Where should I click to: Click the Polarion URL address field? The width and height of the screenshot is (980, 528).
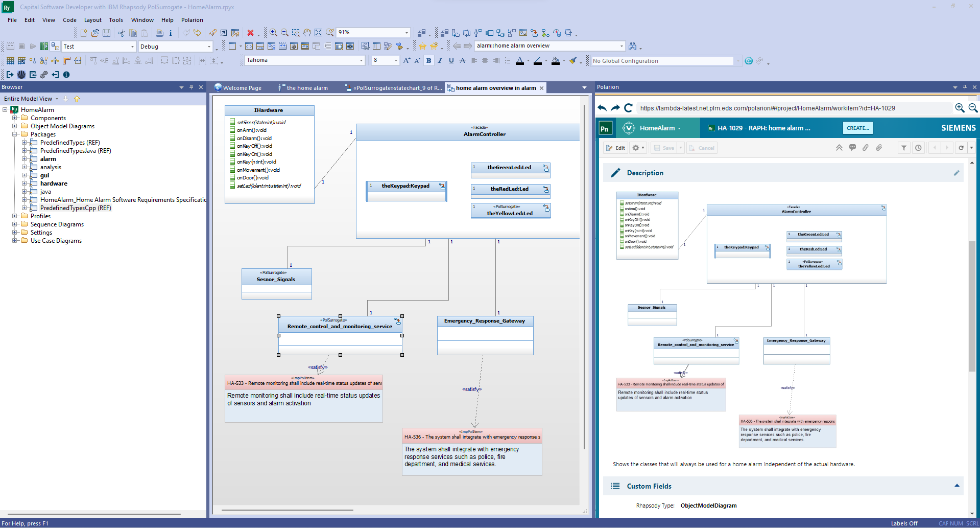(x=792, y=108)
